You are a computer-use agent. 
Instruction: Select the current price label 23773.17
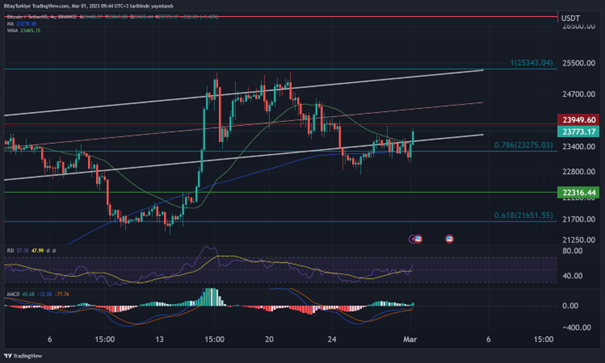pyautogui.click(x=578, y=132)
